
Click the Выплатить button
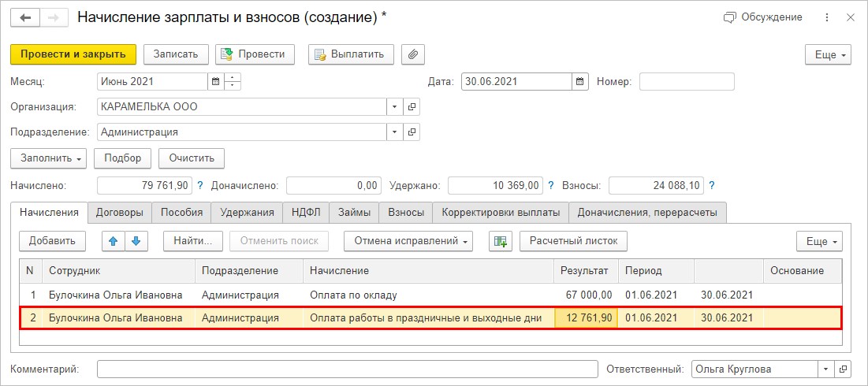tap(351, 54)
